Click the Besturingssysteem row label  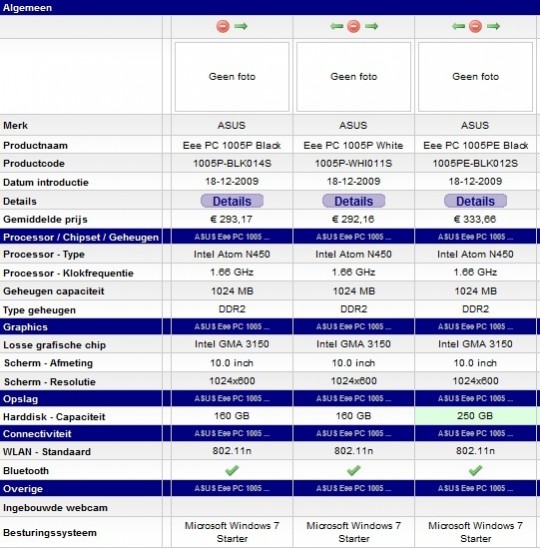pos(50,533)
